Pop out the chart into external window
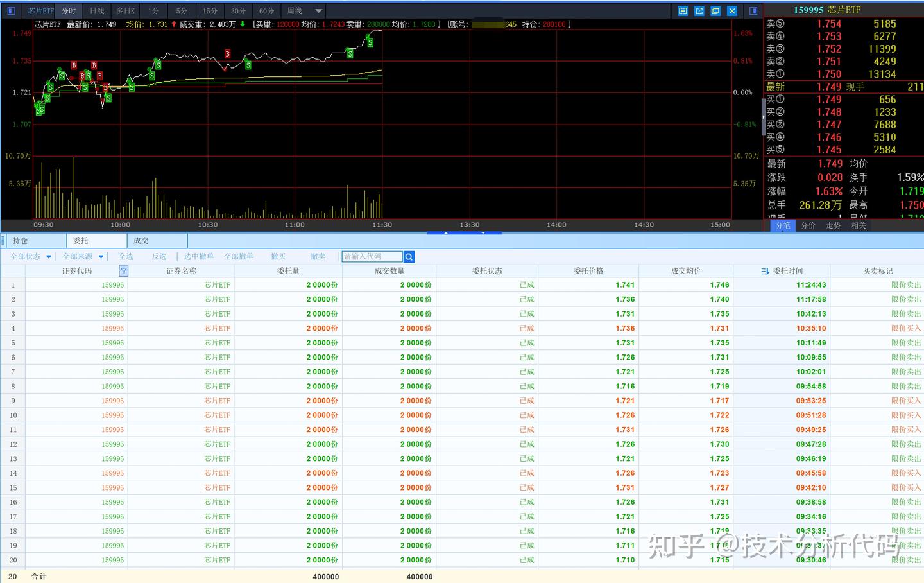The image size is (924, 583). 699,11
